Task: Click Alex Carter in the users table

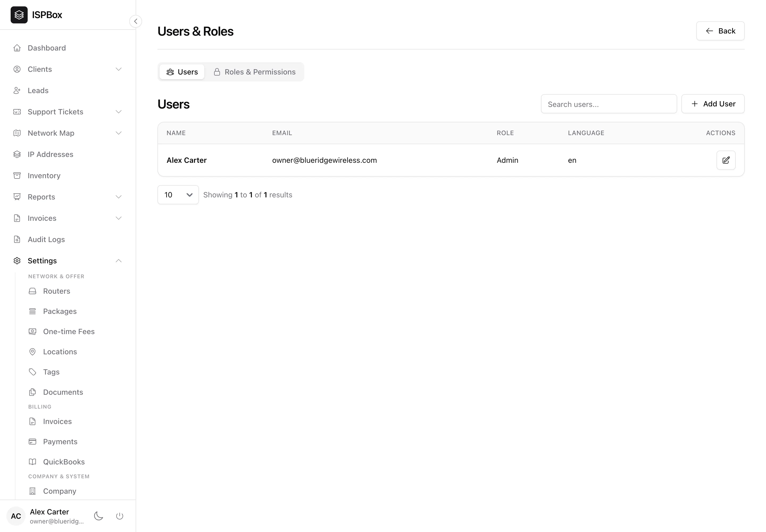Action: point(187,160)
